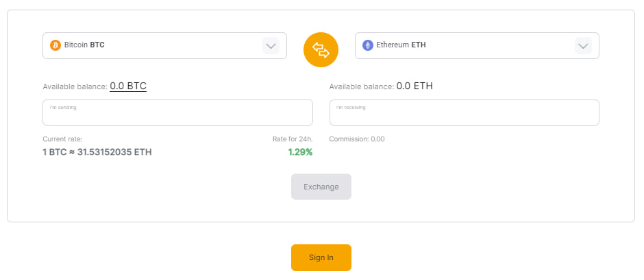Expand the Bitcoin BTC dropdown chevron
Screen dimensions: 644x280
point(271,46)
